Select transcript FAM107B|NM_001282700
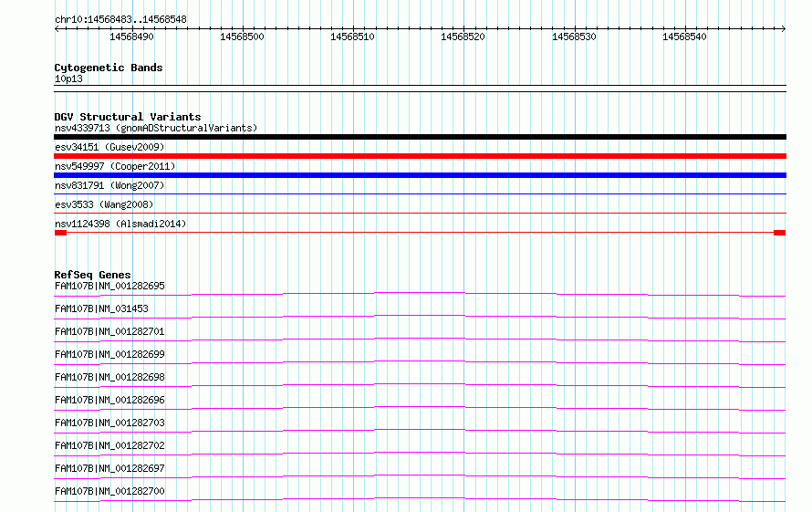812x512 pixels. click(x=109, y=491)
